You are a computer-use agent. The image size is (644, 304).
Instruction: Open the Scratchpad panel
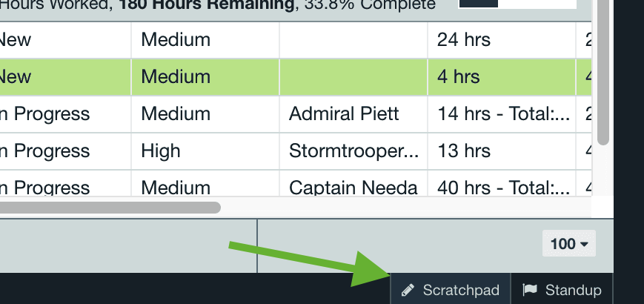[x=450, y=290]
